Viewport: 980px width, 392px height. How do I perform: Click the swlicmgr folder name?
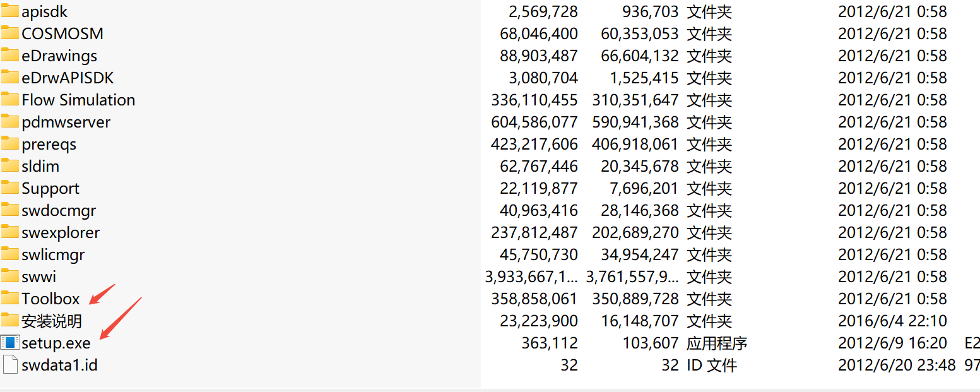click(53, 254)
